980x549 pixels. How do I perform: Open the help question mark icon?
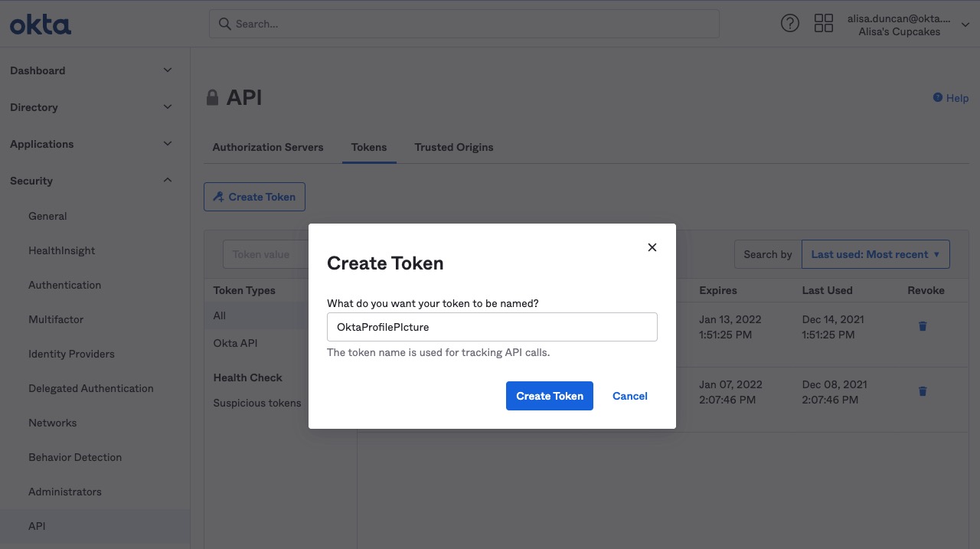click(x=789, y=24)
